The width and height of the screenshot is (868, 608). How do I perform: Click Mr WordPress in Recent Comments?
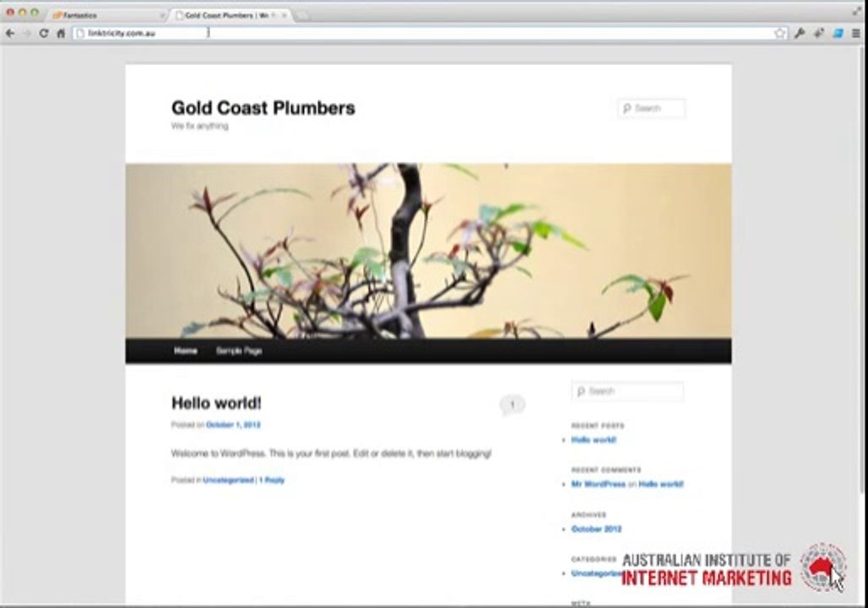coord(598,484)
